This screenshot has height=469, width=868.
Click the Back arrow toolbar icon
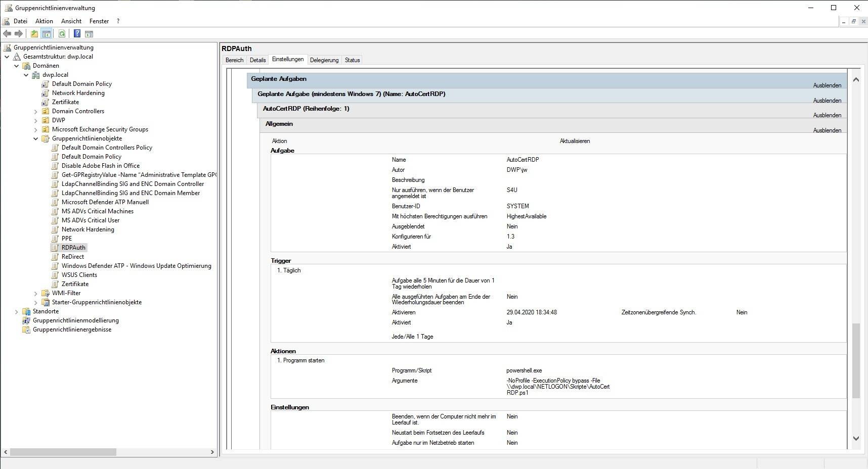[x=7, y=34]
